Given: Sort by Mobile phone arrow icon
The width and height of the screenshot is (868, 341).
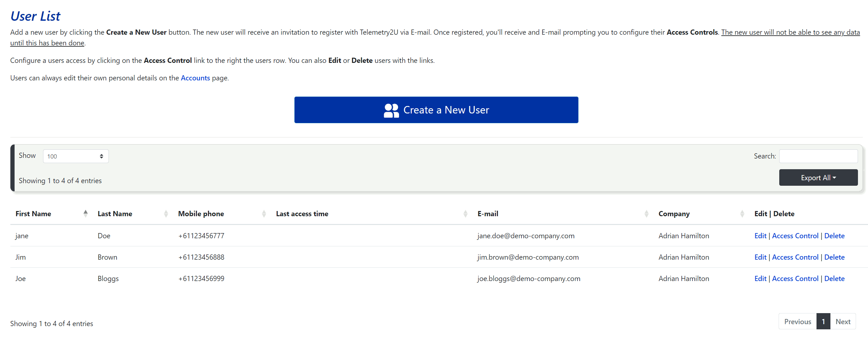Looking at the screenshot, I should [x=264, y=214].
